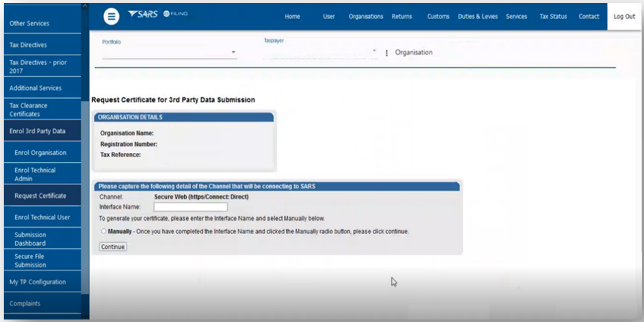Click into the Interface Name field

click(191, 207)
